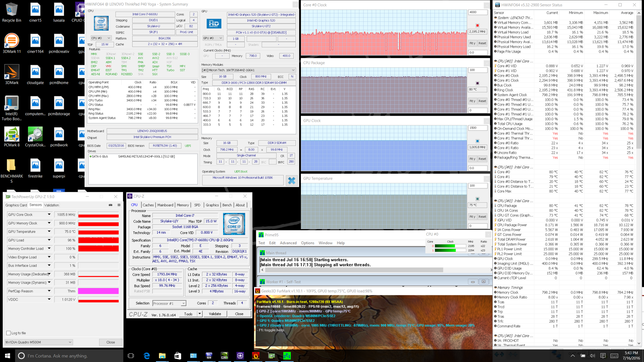
Task: Open Prime95 Options menu
Action: pyautogui.click(x=308, y=243)
